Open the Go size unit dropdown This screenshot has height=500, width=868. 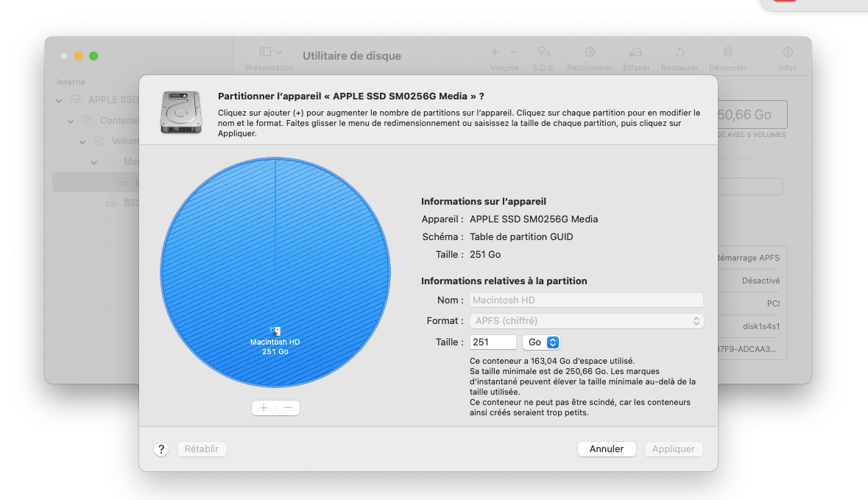541,342
